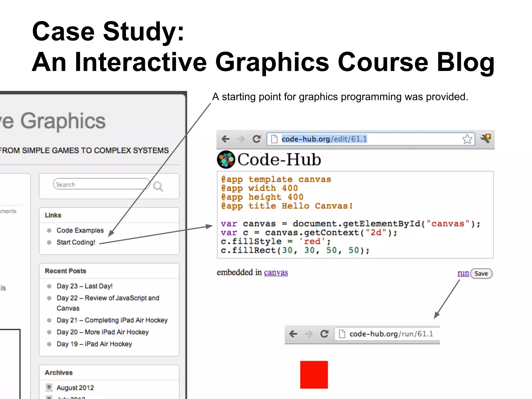Click the forward arrow in the run browser

[x=309, y=334]
